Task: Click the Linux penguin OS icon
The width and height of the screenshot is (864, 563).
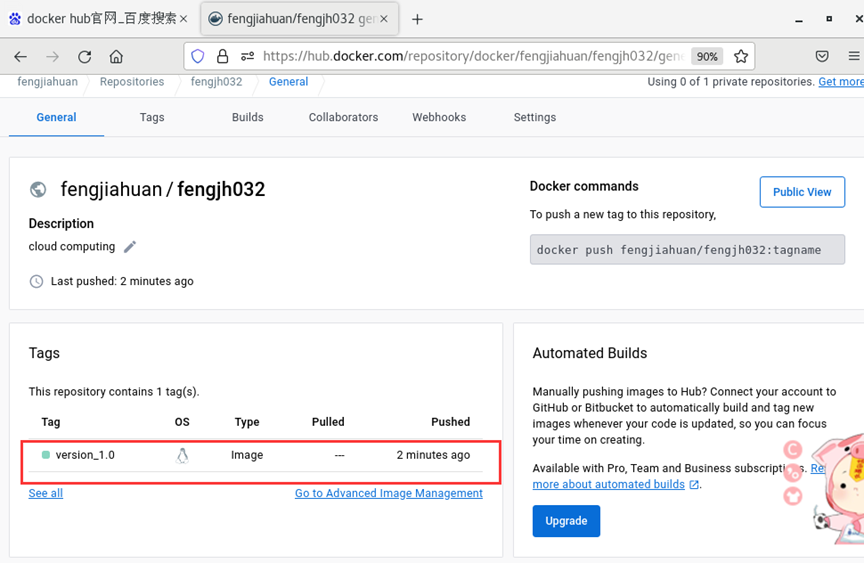Action: pos(182,456)
